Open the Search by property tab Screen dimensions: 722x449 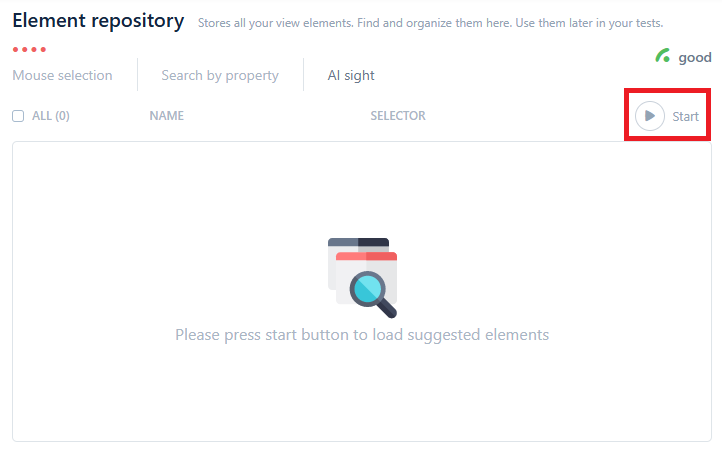point(220,75)
